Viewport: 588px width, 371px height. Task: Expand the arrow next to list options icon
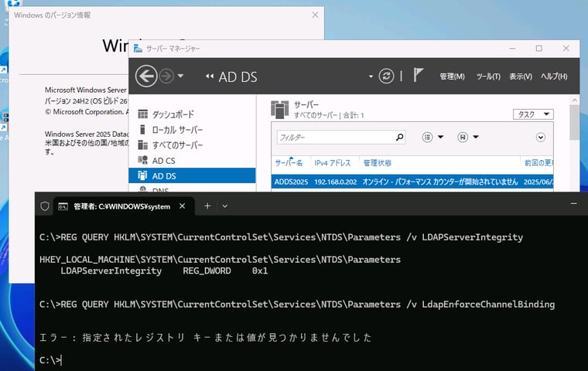click(441, 137)
